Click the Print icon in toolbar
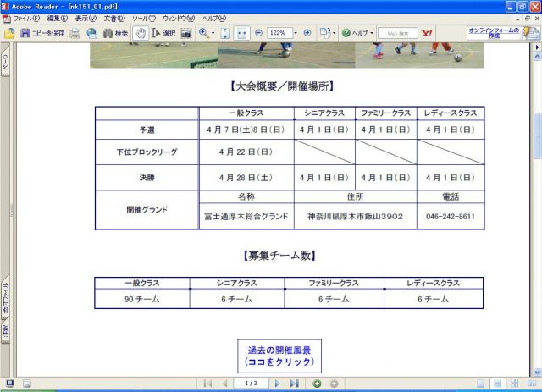This screenshot has width=542, height=392. click(x=75, y=33)
